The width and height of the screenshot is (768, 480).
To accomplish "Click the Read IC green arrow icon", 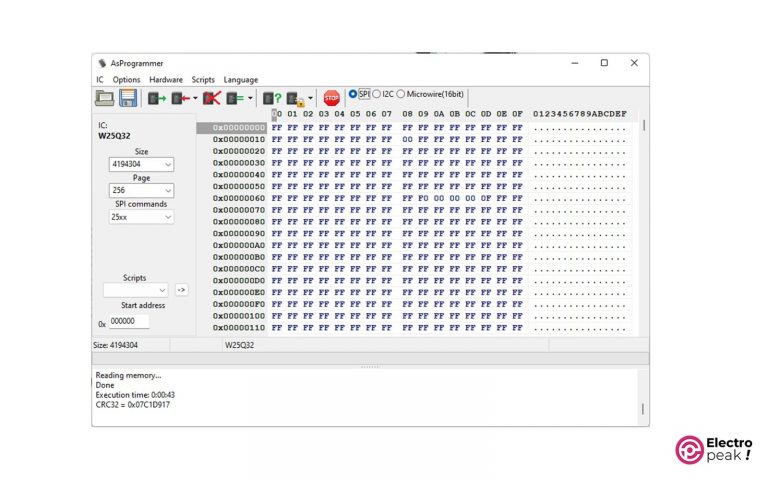I will pyautogui.click(x=157, y=98).
